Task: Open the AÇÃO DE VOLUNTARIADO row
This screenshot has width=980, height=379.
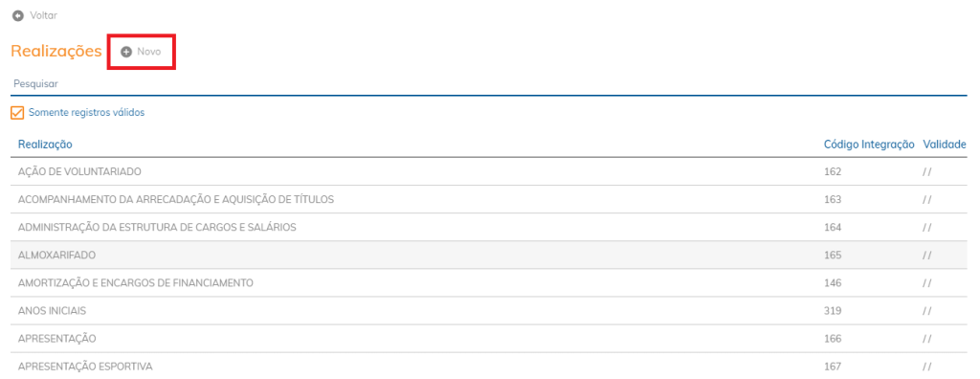Action: [489, 171]
